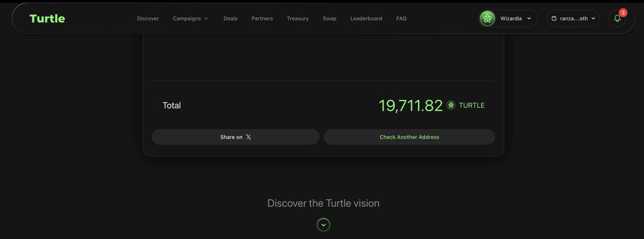Expand the Campaigns menu
This screenshot has height=239, width=644.
point(191,18)
